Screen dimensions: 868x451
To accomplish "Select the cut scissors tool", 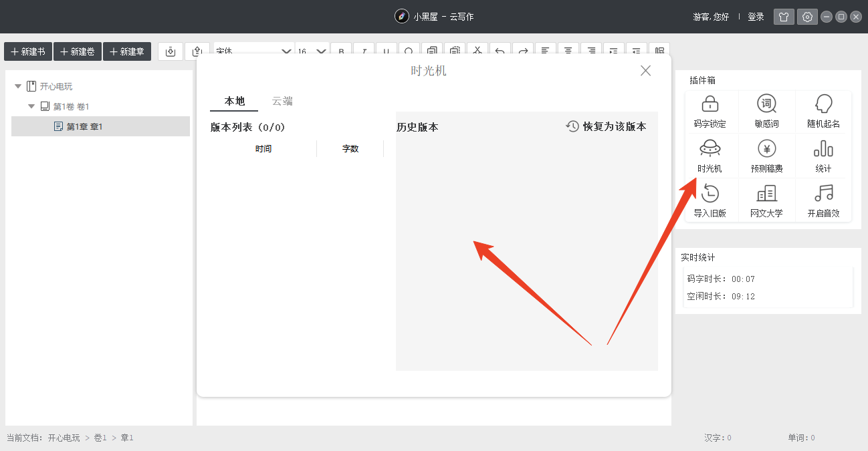I will pyautogui.click(x=477, y=51).
